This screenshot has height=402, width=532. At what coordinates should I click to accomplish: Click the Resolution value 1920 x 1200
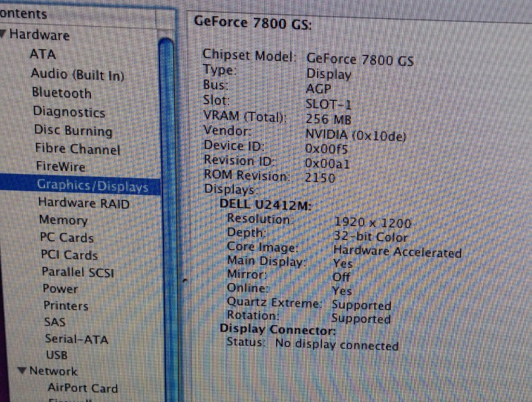373,223
